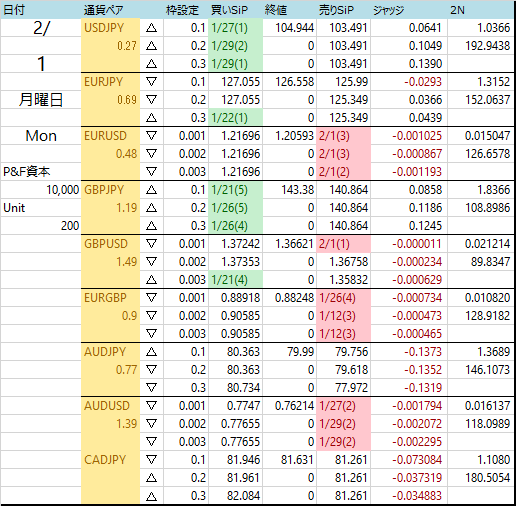
Task: Click the up triangle in CADJPY 0.3 row
Action: 152,496
